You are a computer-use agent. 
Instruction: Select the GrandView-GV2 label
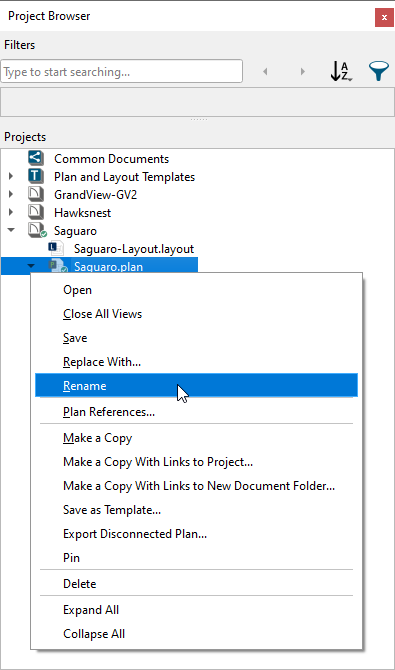[x=95, y=195]
